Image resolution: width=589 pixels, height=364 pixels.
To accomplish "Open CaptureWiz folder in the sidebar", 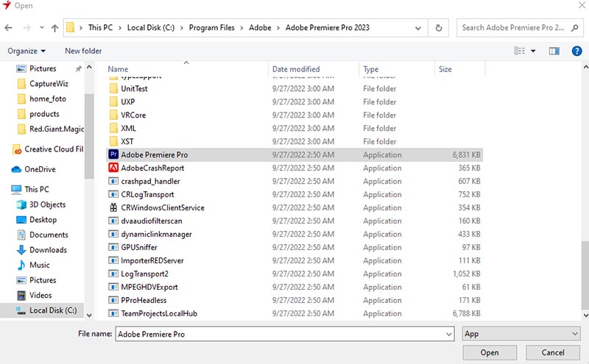I will coord(49,84).
